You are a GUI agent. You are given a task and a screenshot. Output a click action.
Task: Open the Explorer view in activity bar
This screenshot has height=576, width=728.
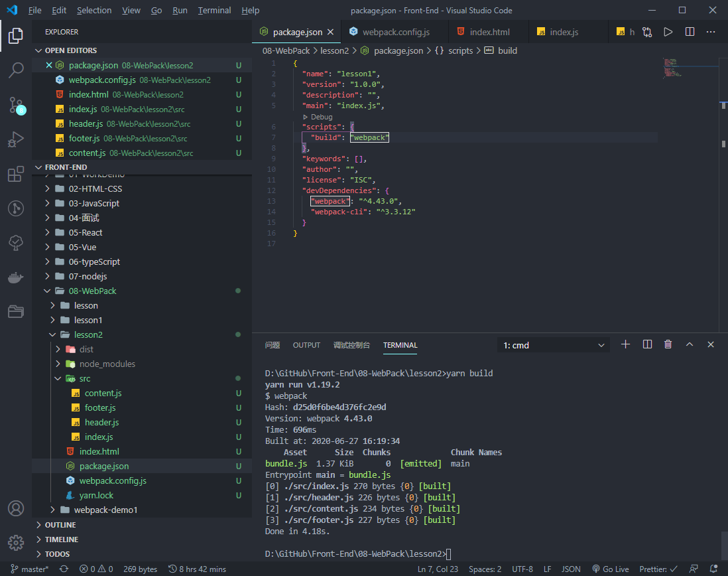[x=16, y=36]
